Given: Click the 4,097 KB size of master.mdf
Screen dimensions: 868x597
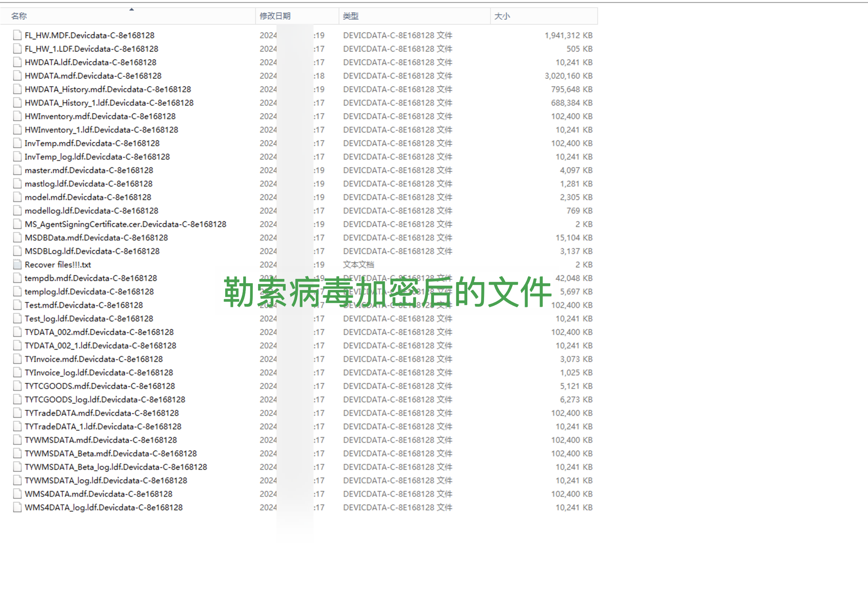Looking at the screenshot, I should click(576, 170).
